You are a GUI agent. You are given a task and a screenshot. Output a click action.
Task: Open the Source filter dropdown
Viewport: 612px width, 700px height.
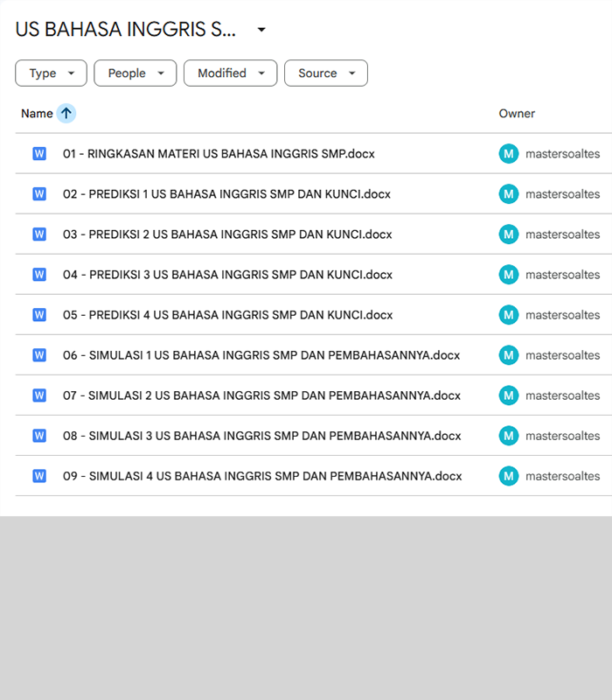[325, 73]
